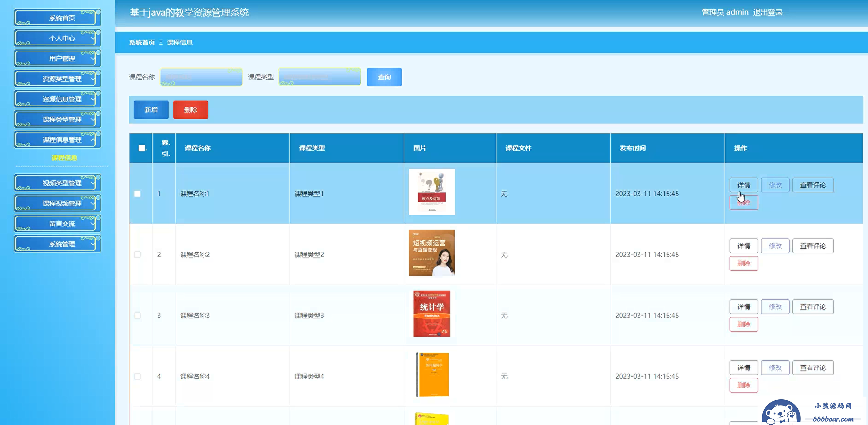Viewport: 868px width, 425px height.
Task: Click 退出登录 to log out
Action: pyautogui.click(x=768, y=12)
